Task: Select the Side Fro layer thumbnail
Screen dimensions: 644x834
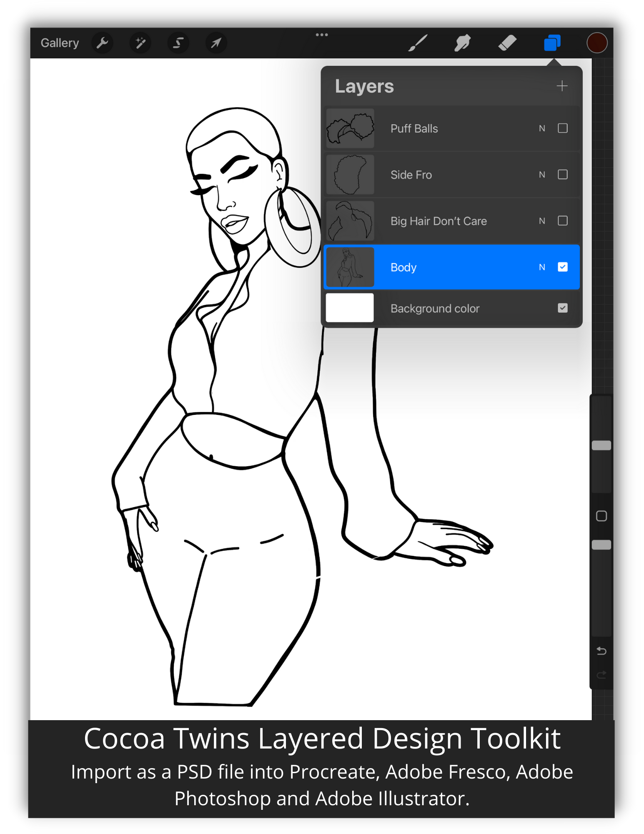Action: coord(350,175)
